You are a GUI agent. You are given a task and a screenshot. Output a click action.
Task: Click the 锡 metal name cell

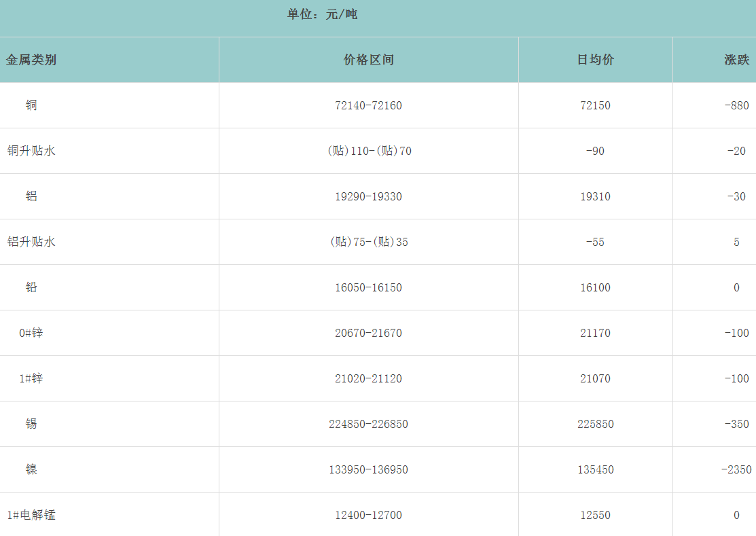[x=31, y=424]
